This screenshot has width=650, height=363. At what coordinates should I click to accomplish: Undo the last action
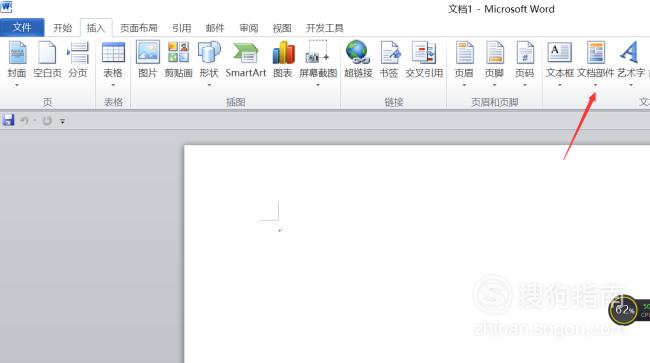pyautogui.click(x=24, y=121)
